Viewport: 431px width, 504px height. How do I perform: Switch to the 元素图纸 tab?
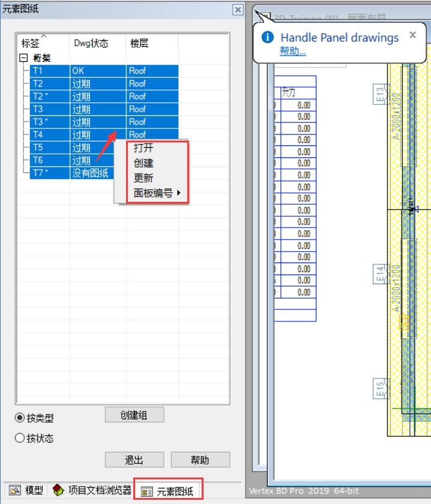(168, 491)
